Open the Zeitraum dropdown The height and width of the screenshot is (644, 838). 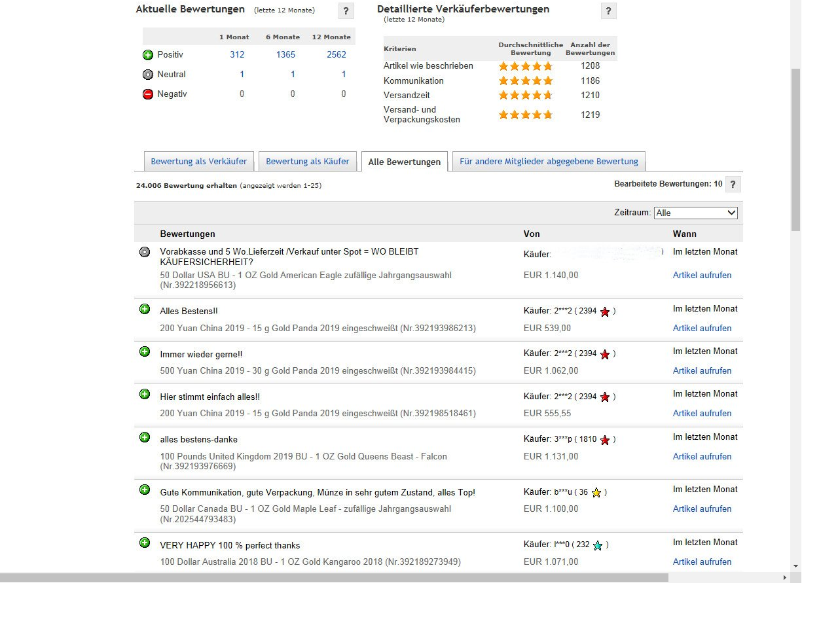[x=696, y=213]
